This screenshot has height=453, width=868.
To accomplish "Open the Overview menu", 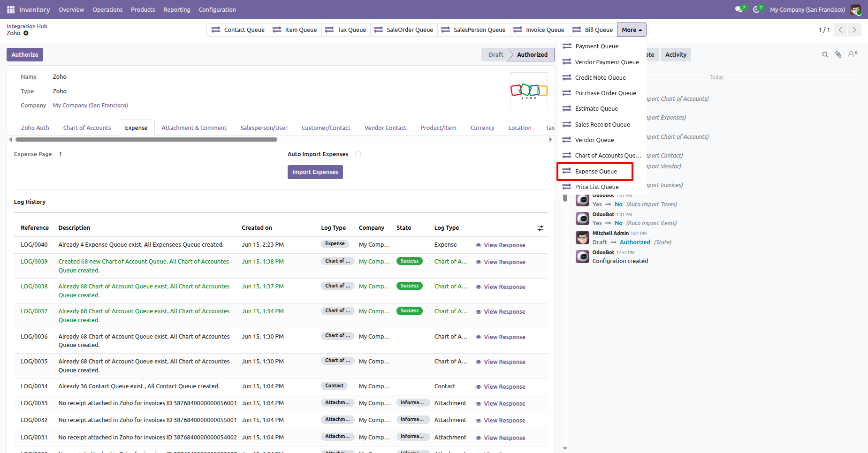I will point(71,9).
